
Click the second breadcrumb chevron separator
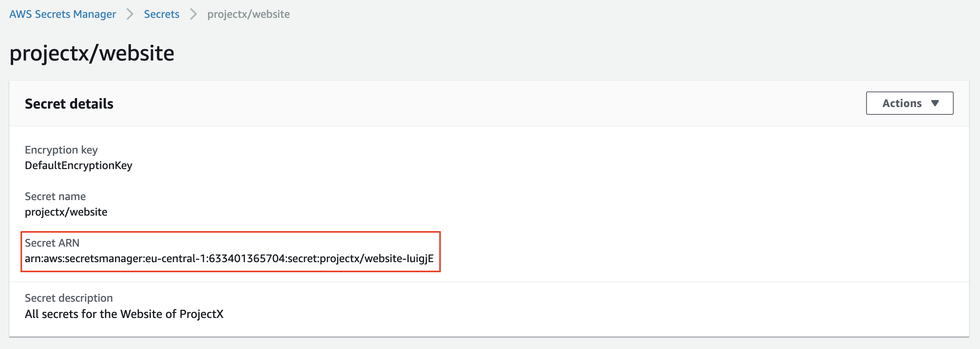point(193,14)
